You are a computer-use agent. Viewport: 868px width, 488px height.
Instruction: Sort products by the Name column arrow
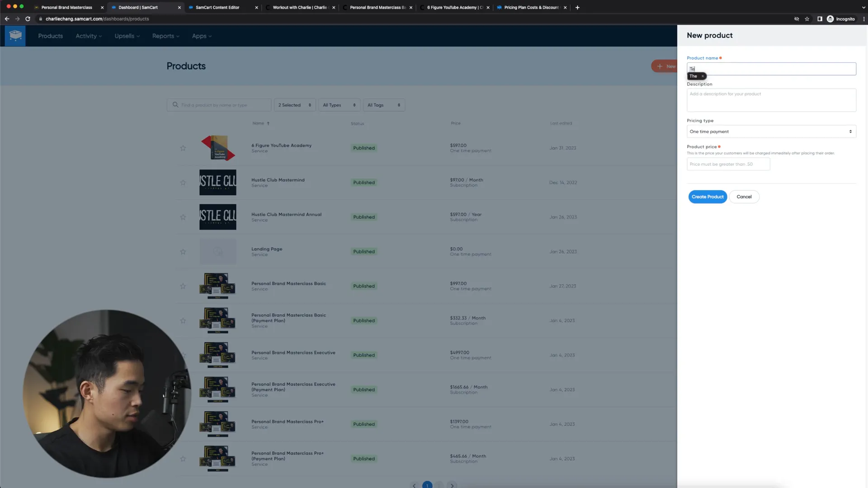268,123
